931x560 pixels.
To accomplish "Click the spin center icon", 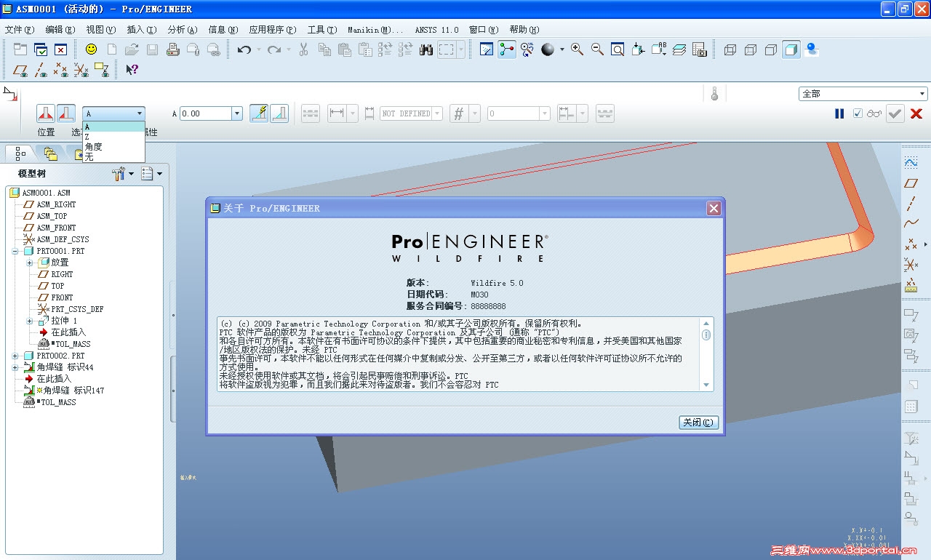I will [507, 49].
